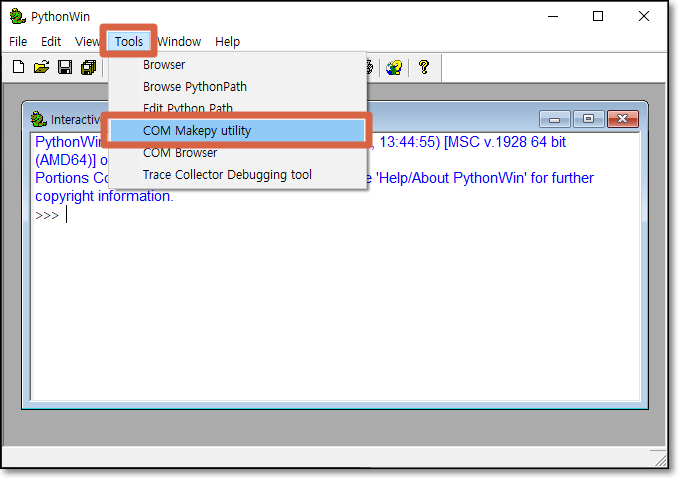Launch COM Makepy utility
Screen dimensions: 678x478
[x=237, y=131]
